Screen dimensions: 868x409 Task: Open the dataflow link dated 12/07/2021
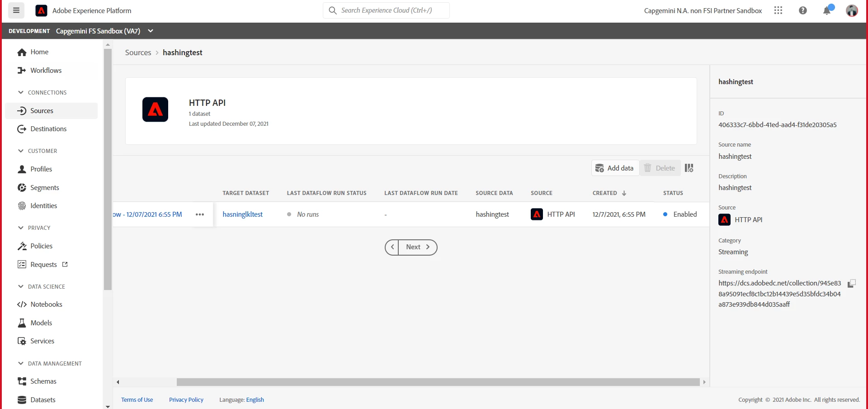click(x=147, y=214)
